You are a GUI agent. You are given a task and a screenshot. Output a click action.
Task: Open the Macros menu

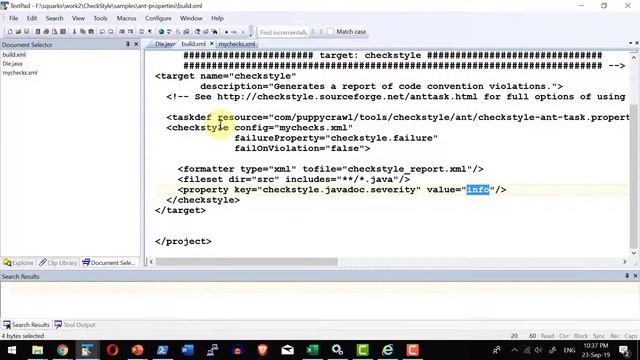[x=127, y=18]
